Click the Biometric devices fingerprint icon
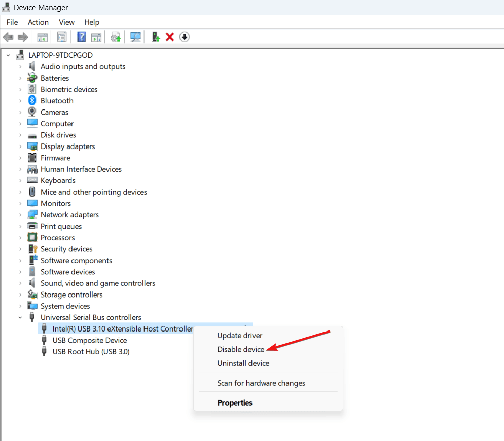This screenshot has width=504, height=441. click(32, 89)
